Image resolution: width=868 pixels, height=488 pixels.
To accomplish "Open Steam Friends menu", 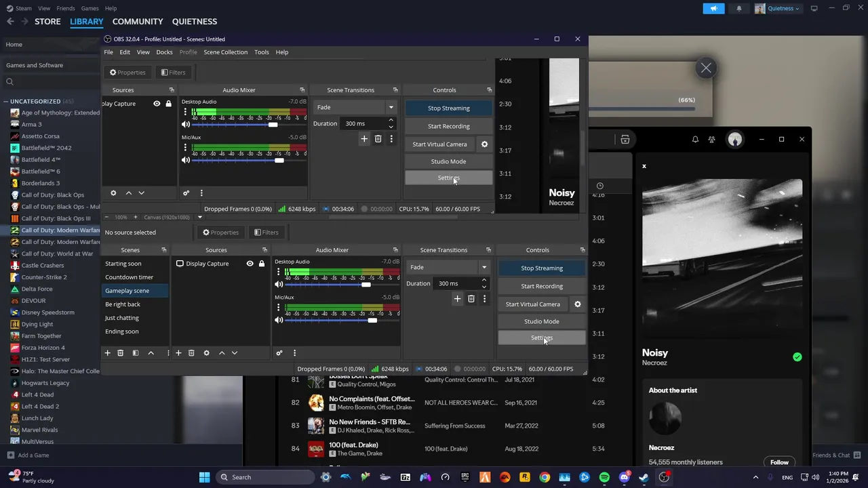I will pos(66,8).
